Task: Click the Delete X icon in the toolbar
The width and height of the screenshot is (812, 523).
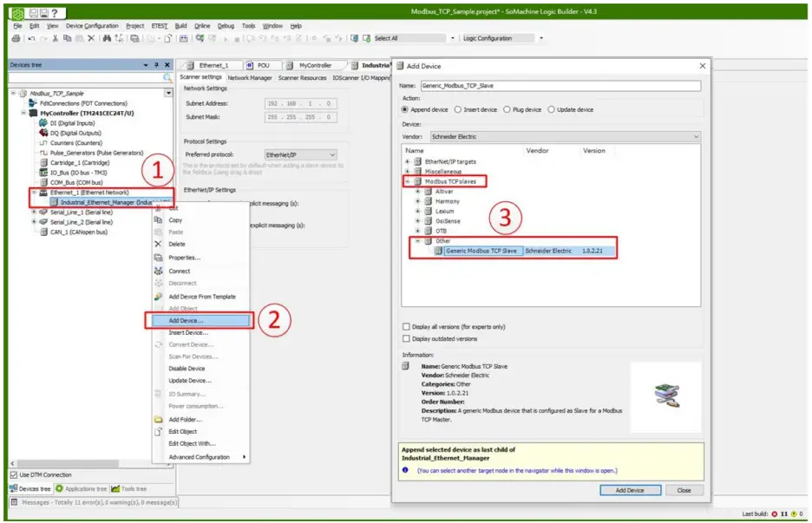Action: click(91, 38)
